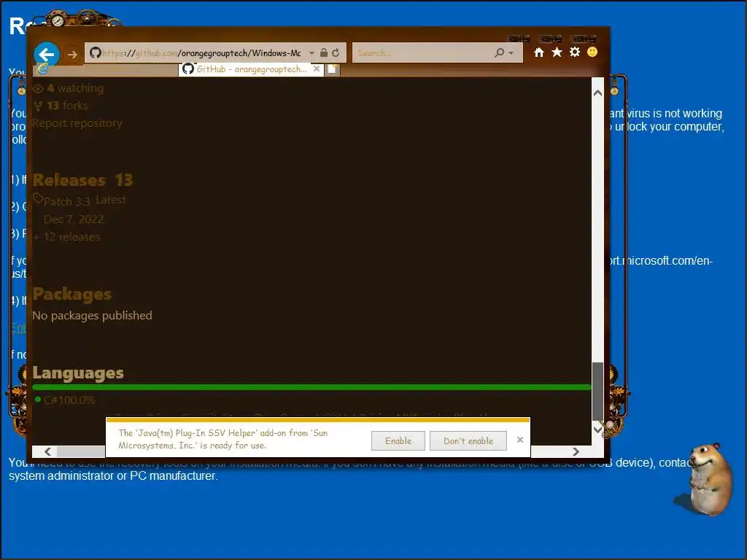Click the 'Dec 7, 2022' date
Viewport: 747px width, 560px height.
tap(74, 219)
